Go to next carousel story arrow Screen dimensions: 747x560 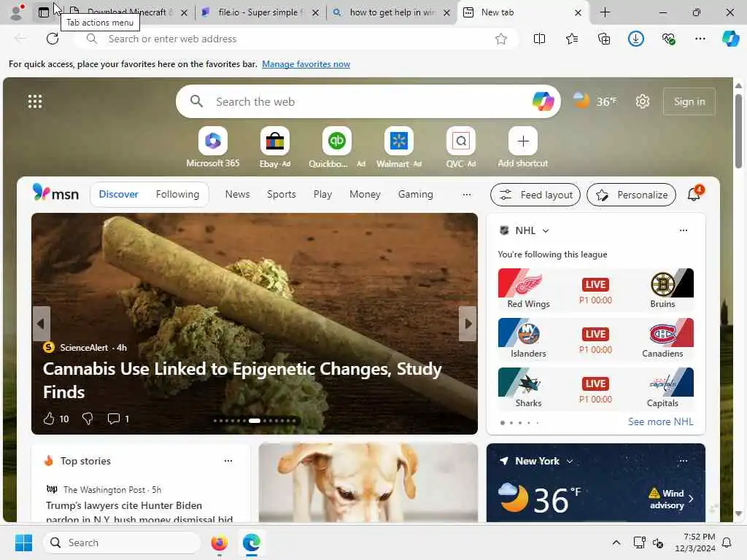coord(468,324)
